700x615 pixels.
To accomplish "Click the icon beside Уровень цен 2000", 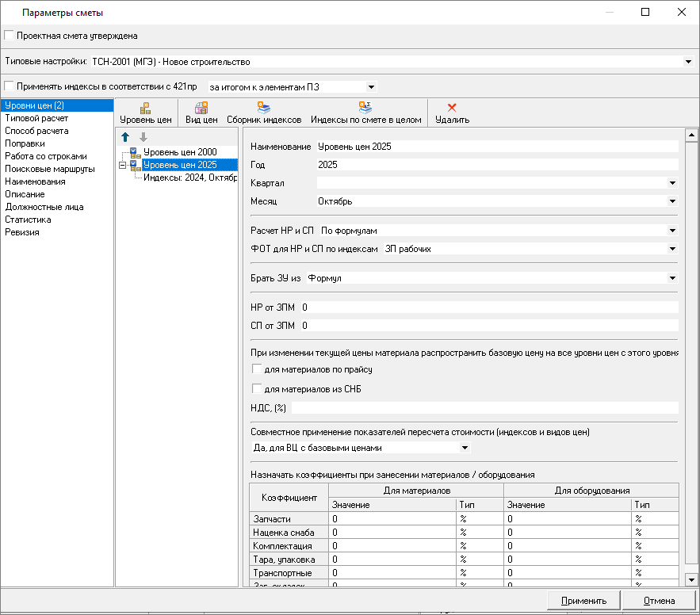I will click(x=136, y=153).
